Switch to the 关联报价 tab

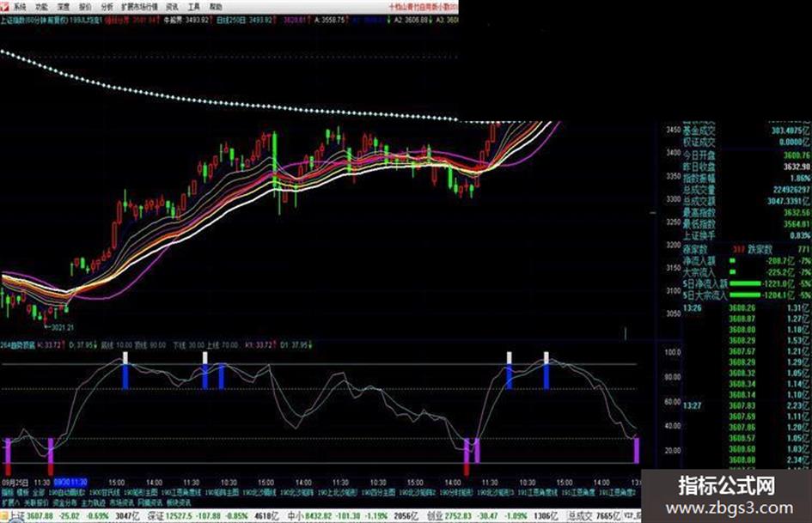click(x=36, y=502)
